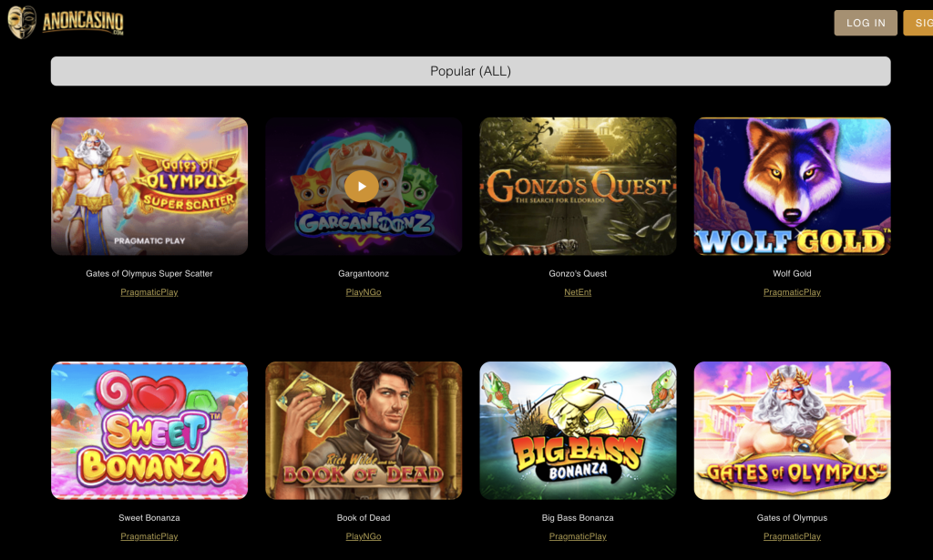
Task: Click the LOG IN button
Action: (866, 23)
